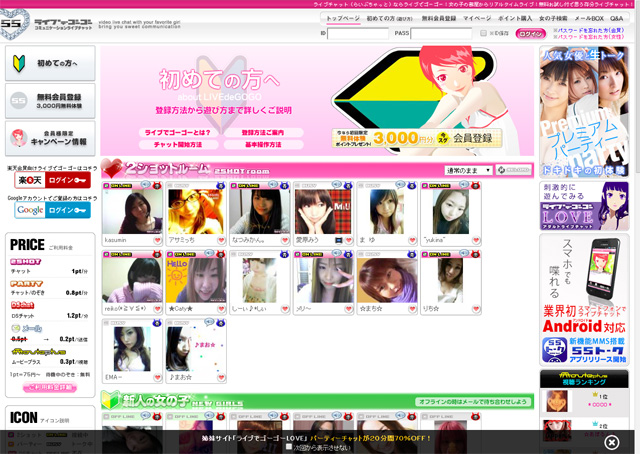640x454 pixels.
Task: Click the 基本操作方法 link
Action: (263, 145)
